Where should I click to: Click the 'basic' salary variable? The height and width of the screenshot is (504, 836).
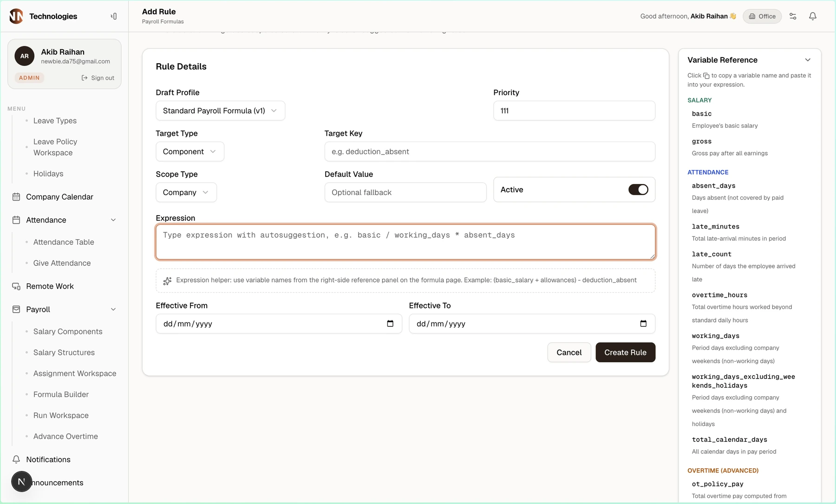tap(701, 114)
